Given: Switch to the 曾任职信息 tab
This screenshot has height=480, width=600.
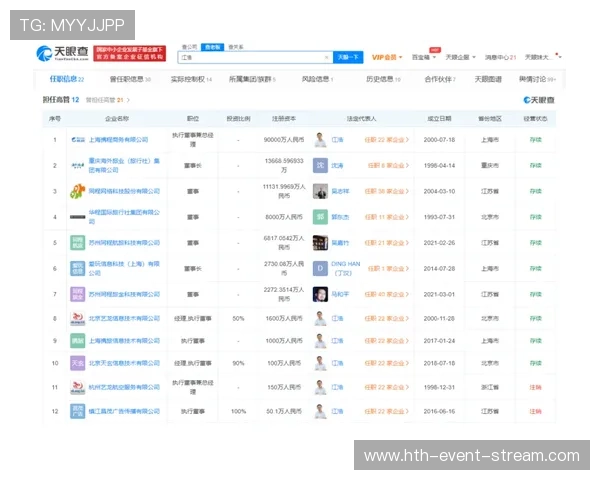Looking at the screenshot, I should [130, 79].
